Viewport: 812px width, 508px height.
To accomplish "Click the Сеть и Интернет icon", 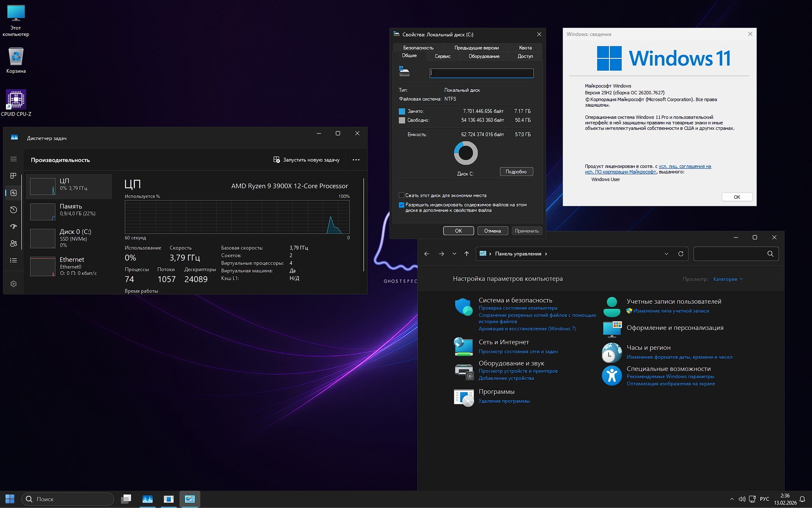I will (x=464, y=346).
